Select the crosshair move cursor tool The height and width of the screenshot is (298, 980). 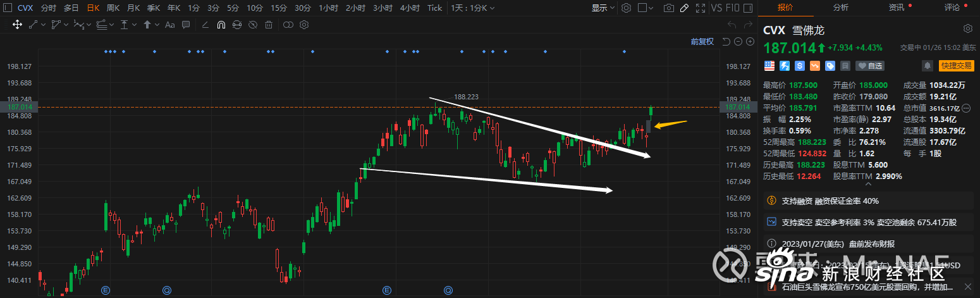coord(17,25)
